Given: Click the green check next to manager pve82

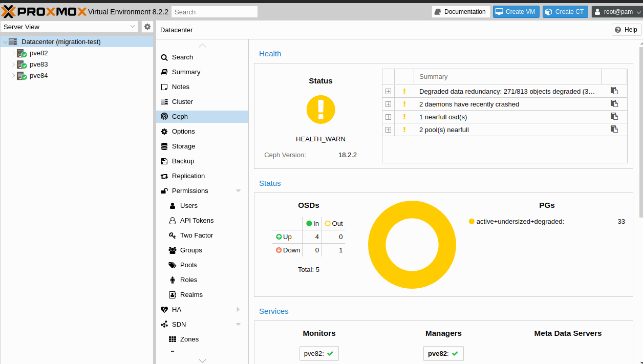Looking at the screenshot, I should coord(455,353).
